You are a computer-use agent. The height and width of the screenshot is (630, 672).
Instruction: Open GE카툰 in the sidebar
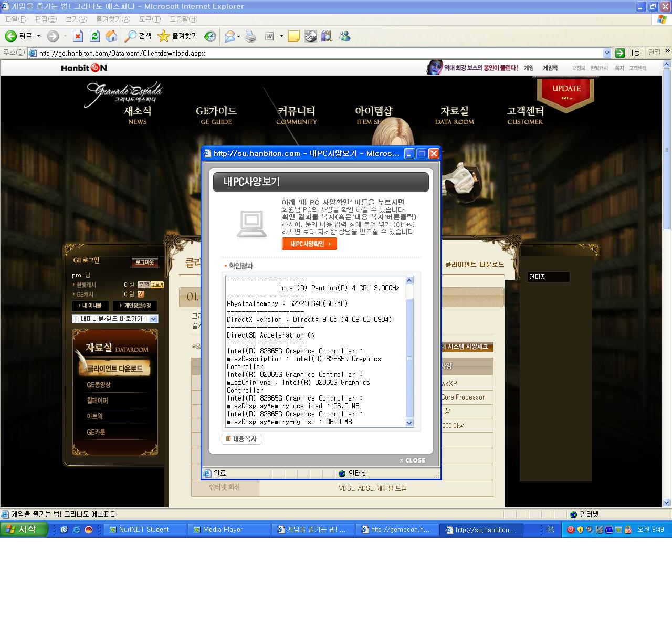click(x=96, y=432)
